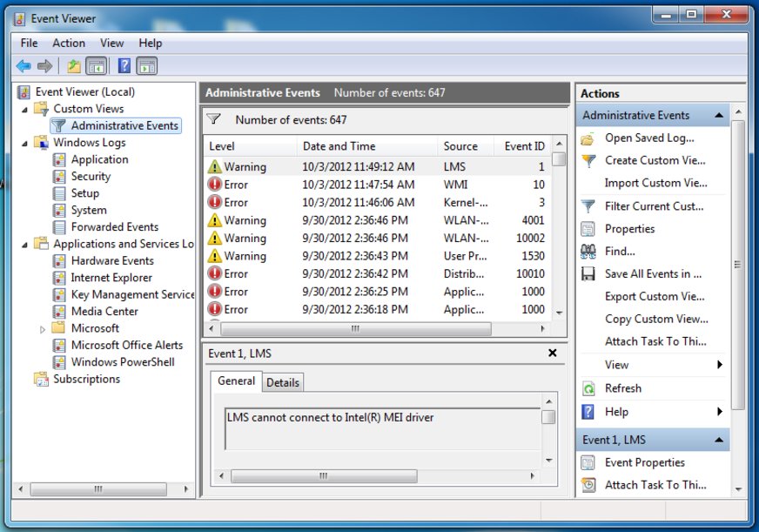
Task: Click the Event Properties icon
Action: point(588,462)
